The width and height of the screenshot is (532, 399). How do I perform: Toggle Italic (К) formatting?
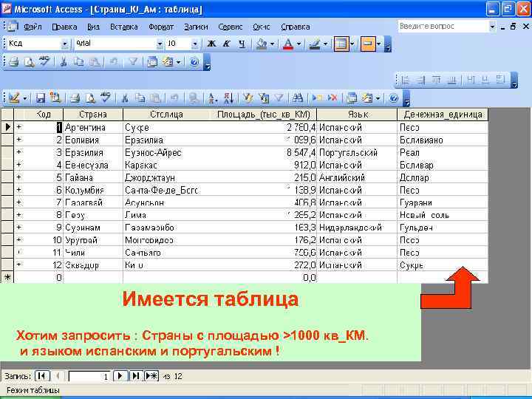click(x=227, y=44)
